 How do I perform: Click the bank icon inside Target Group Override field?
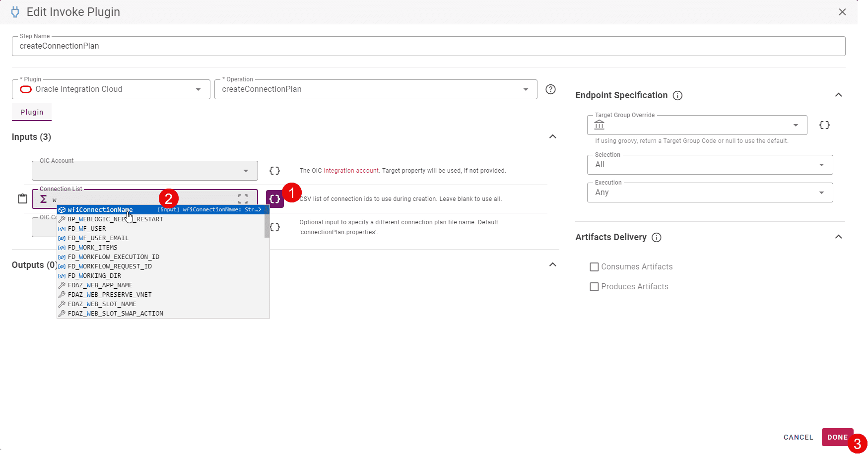tap(599, 125)
